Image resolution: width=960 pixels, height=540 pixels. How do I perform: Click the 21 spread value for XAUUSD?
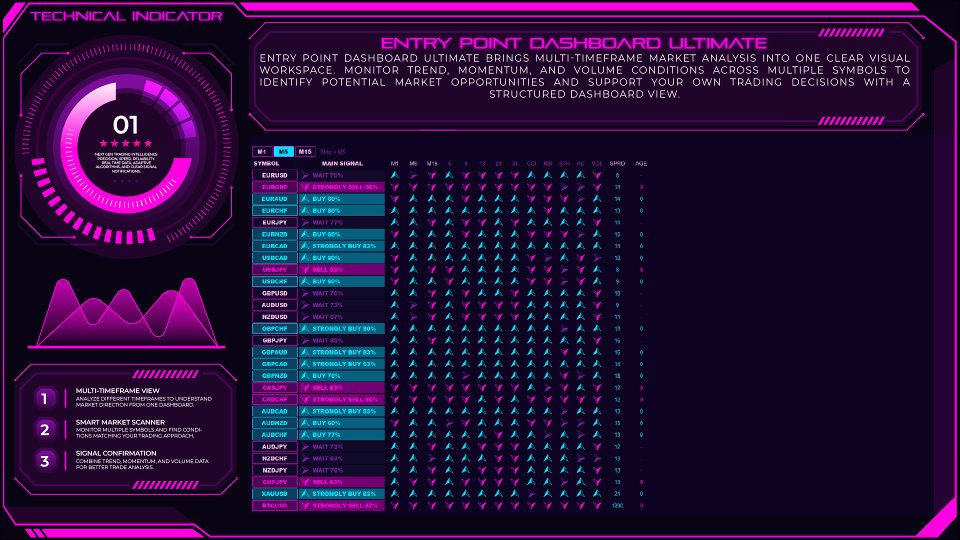[x=617, y=493]
